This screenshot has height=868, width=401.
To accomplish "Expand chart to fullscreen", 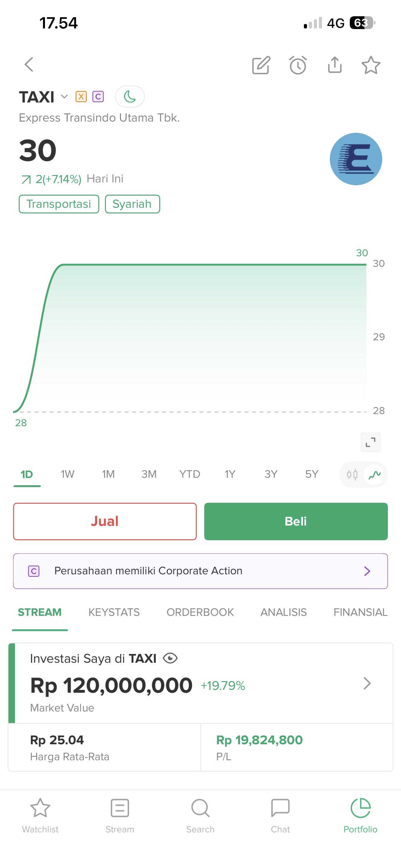I will coord(370,442).
